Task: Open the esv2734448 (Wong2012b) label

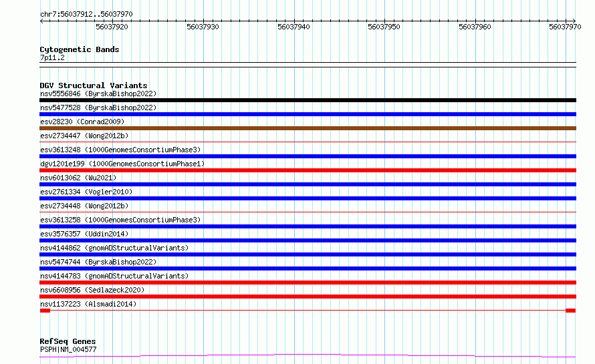Action: [84, 206]
